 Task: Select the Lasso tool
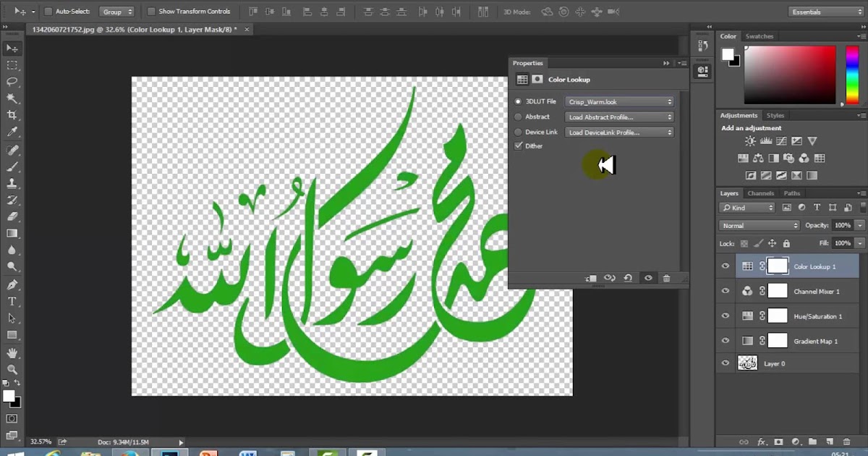[10, 82]
